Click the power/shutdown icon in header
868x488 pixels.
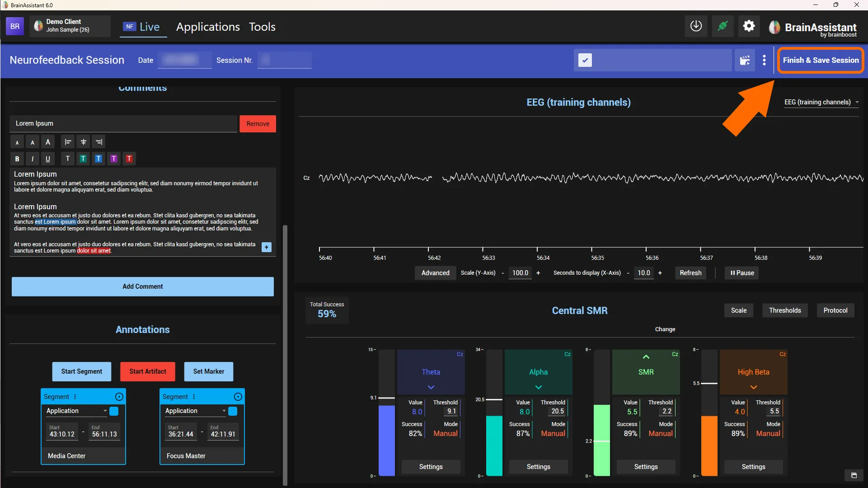click(x=696, y=26)
